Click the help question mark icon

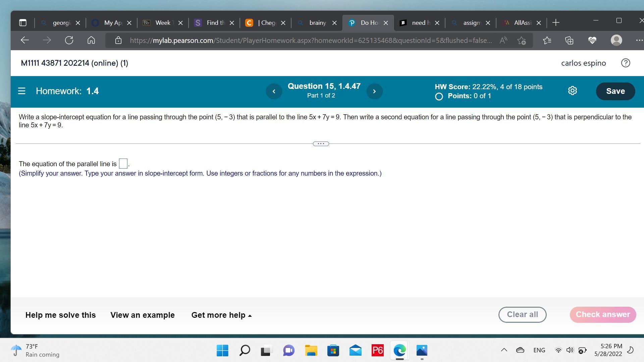625,63
